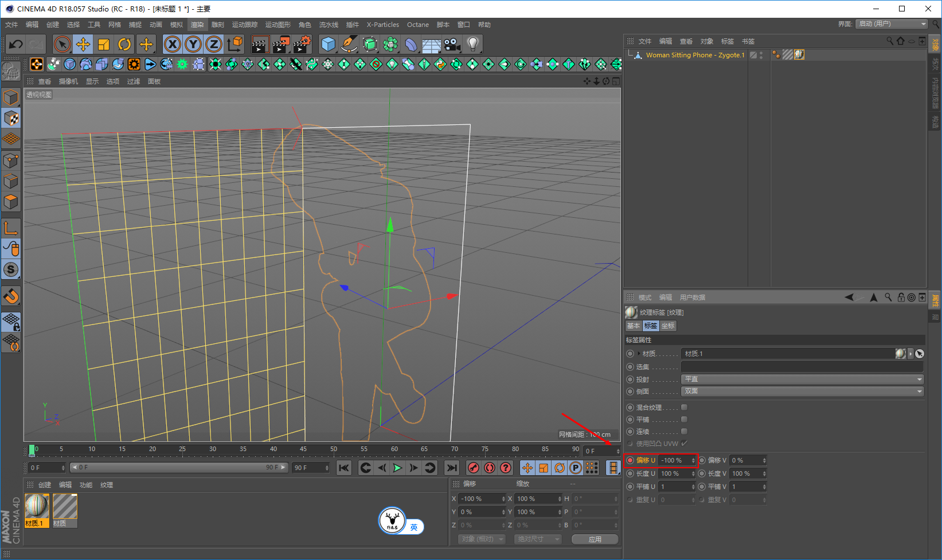
Task: Switch to the 坐标 tab
Action: (668, 326)
